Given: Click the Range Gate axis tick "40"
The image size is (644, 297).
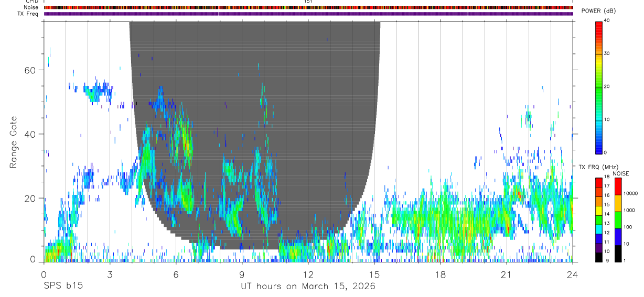Looking at the screenshot, I should pos(30,134).
